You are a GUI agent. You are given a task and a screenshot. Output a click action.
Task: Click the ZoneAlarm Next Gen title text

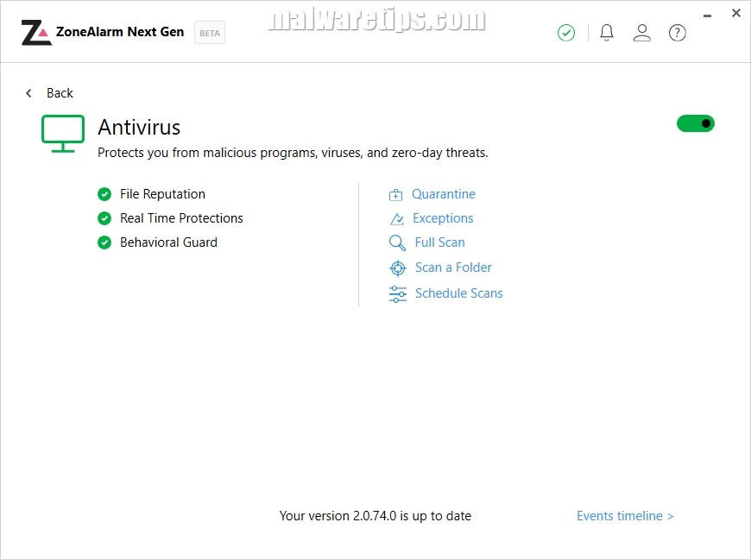(x=120, y=32)
